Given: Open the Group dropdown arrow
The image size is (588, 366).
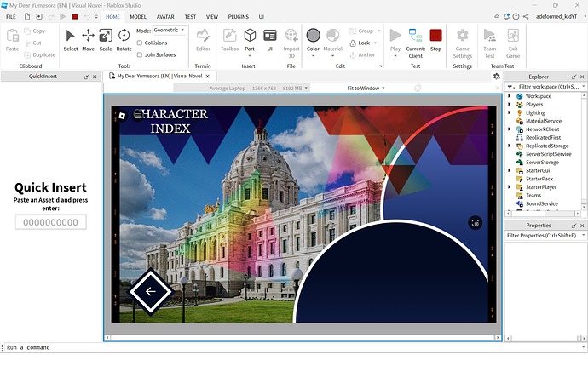Looking at the screenshot, I should (x=378, y=31).
